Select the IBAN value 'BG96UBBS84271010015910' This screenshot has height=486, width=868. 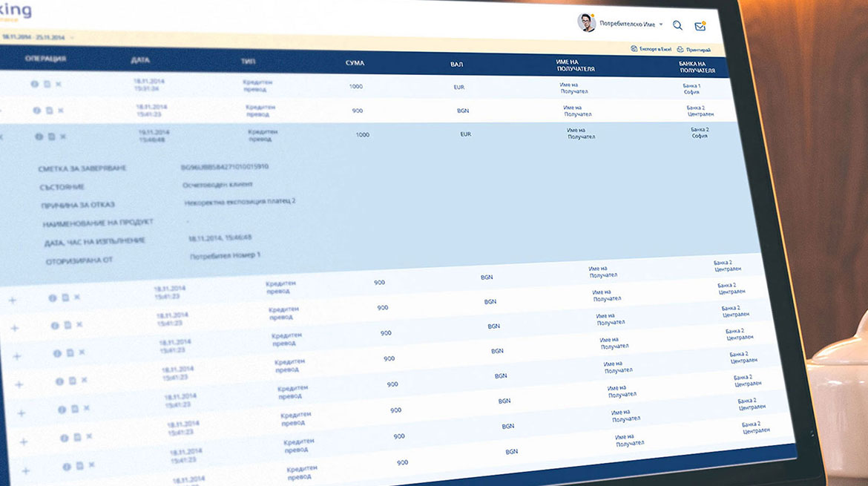pyautogui.click(x=225, y=167)
